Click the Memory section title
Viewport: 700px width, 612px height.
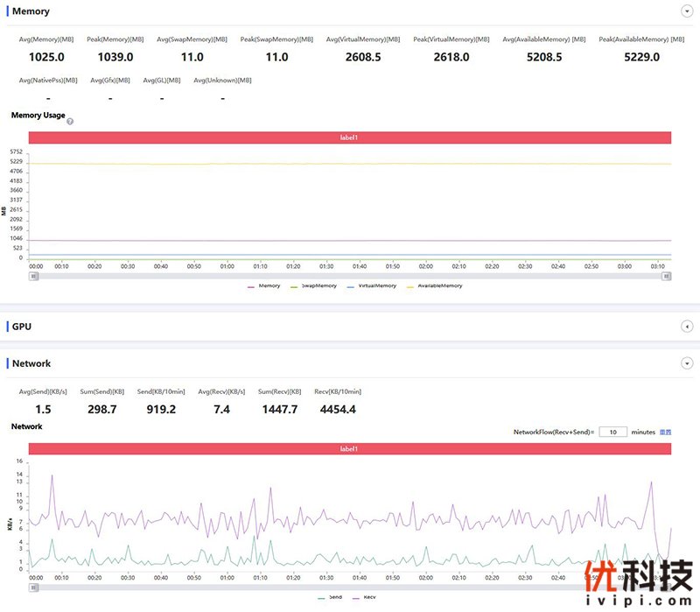(31, 11)
